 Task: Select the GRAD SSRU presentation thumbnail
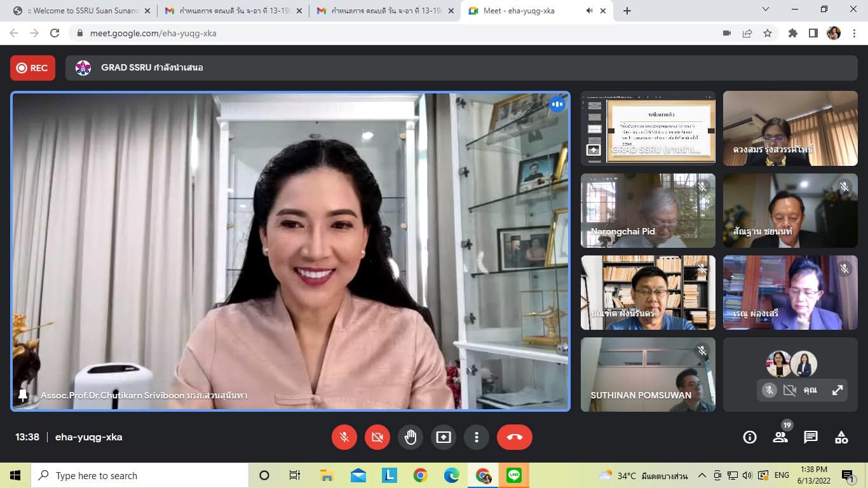click(648, 128)
